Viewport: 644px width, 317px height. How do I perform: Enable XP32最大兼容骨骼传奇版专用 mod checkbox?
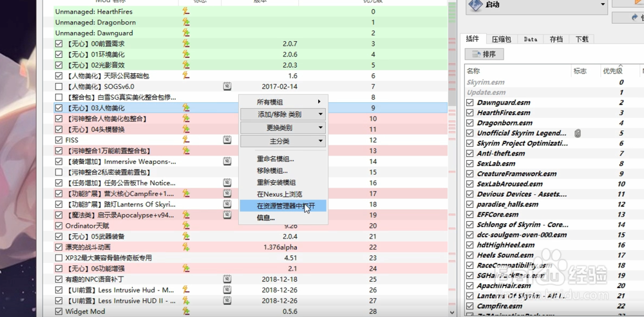point(59,258)
